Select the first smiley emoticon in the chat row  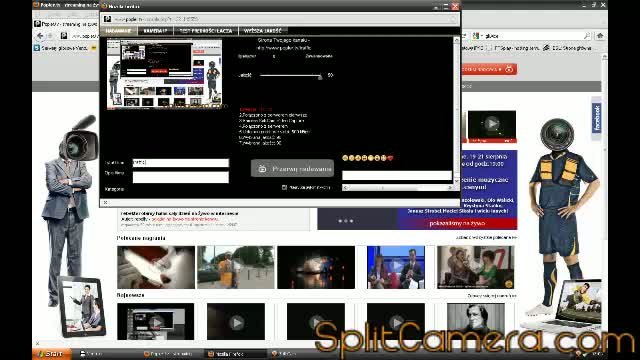click(345, 158)
